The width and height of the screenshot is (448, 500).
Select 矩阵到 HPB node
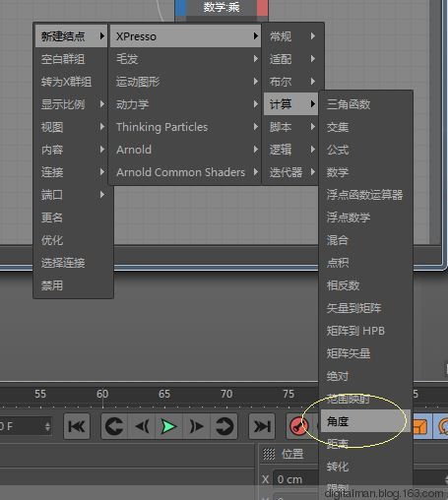(365, 331)
